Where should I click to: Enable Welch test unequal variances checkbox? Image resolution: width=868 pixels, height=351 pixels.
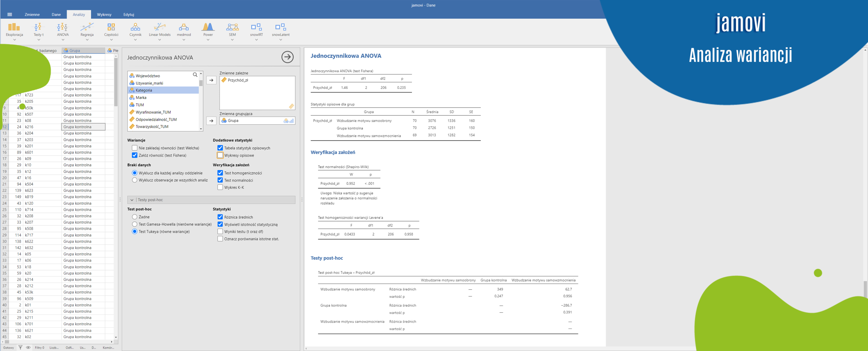135,148
